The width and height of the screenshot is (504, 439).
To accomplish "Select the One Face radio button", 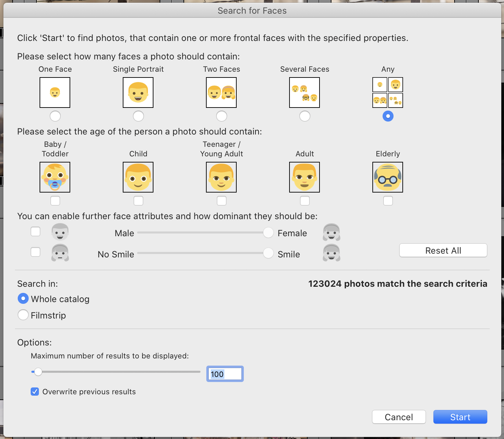I will [55, 116].
